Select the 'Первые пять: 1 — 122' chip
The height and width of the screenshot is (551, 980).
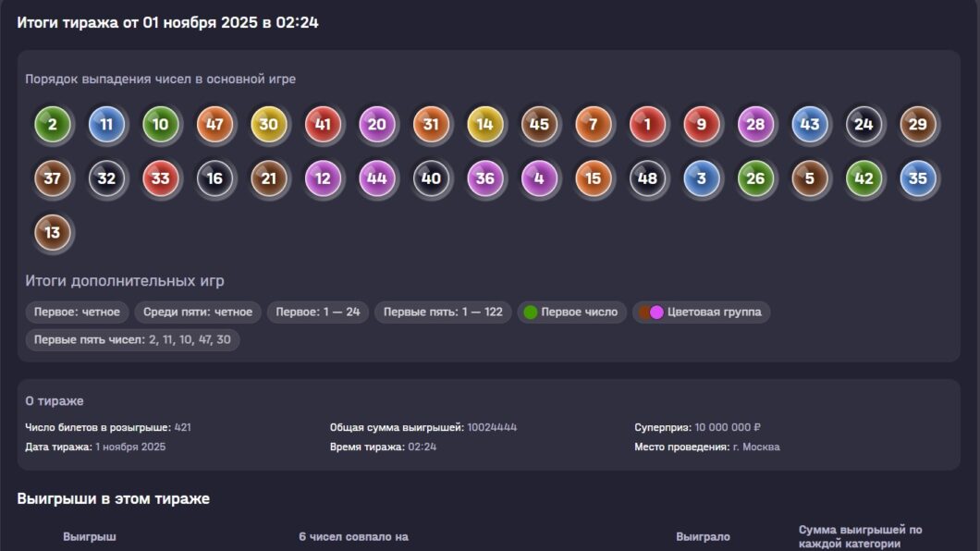click(443, 312)
